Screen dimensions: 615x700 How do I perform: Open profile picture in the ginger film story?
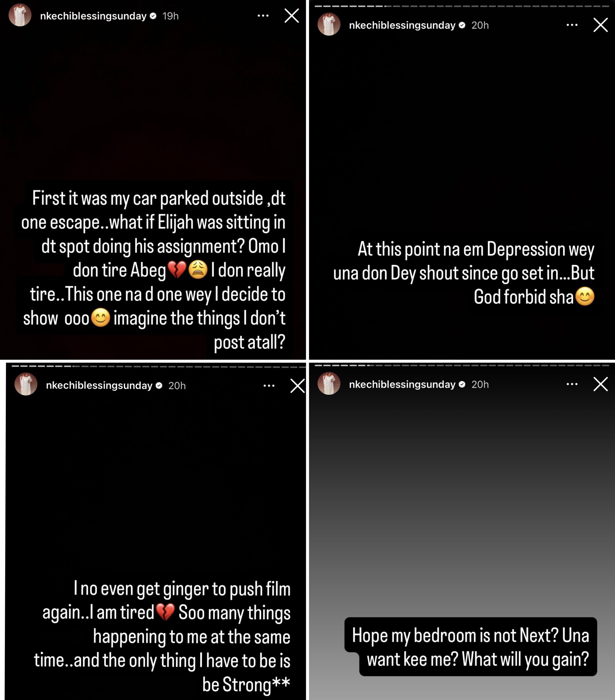(26, 384)
